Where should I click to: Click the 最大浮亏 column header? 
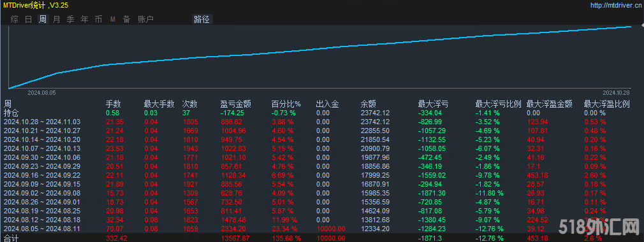433,104
